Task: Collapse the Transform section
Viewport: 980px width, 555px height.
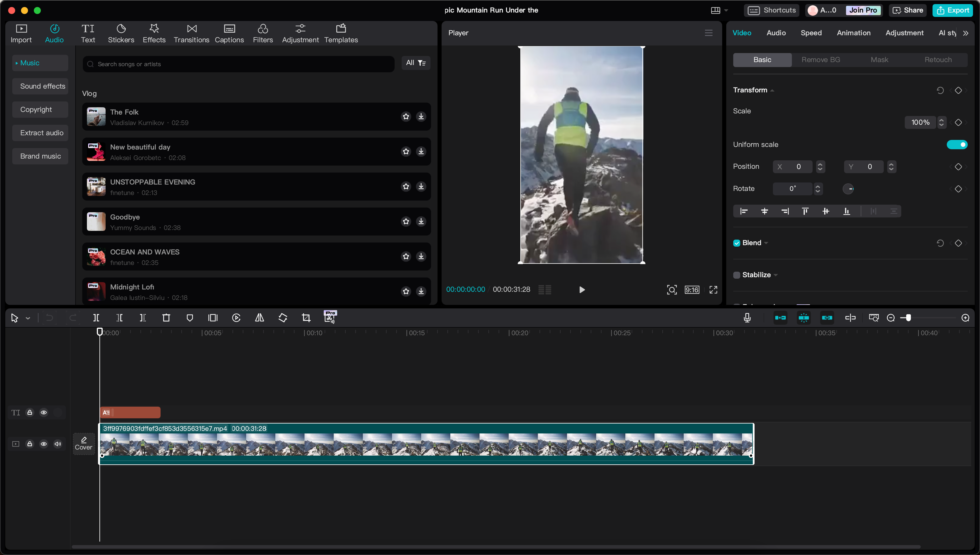Action: (773, 90)
